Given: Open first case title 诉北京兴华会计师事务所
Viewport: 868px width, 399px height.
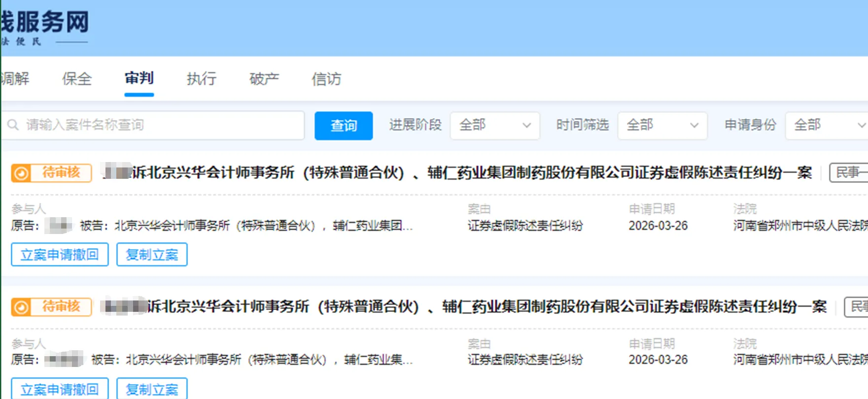Looking at the screenshot, I should 457,172.
